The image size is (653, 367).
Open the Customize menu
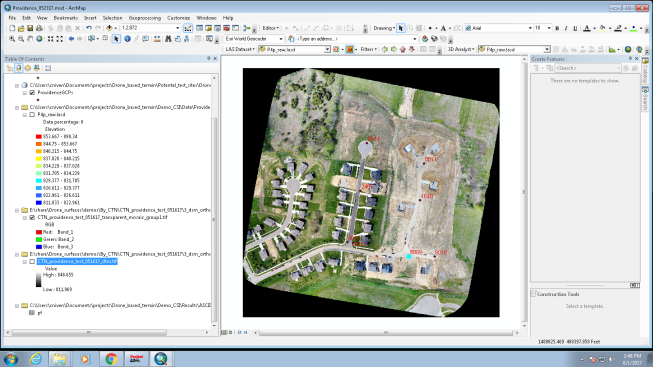point(179,18)
